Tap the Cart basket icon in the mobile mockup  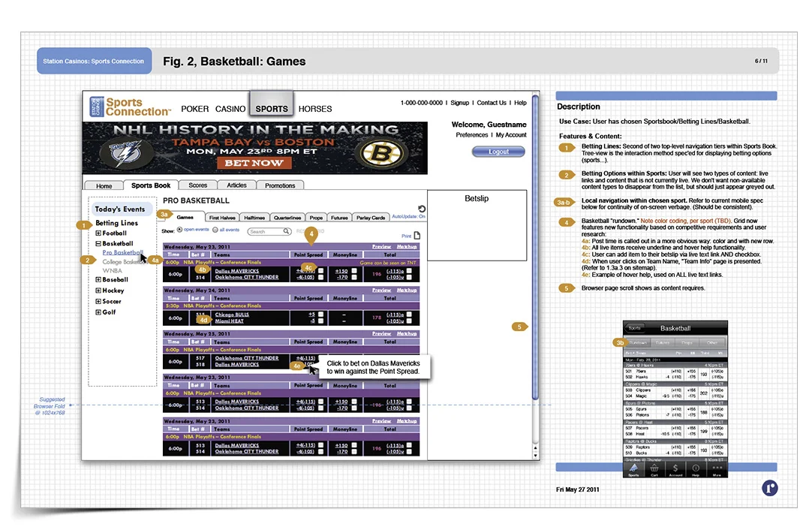654,469
